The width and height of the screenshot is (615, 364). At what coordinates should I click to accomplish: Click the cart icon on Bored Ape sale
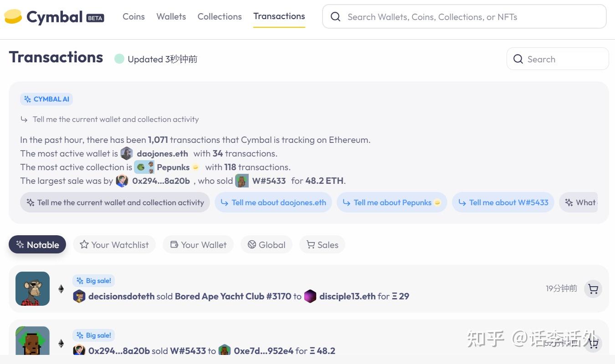pos(593,289)
